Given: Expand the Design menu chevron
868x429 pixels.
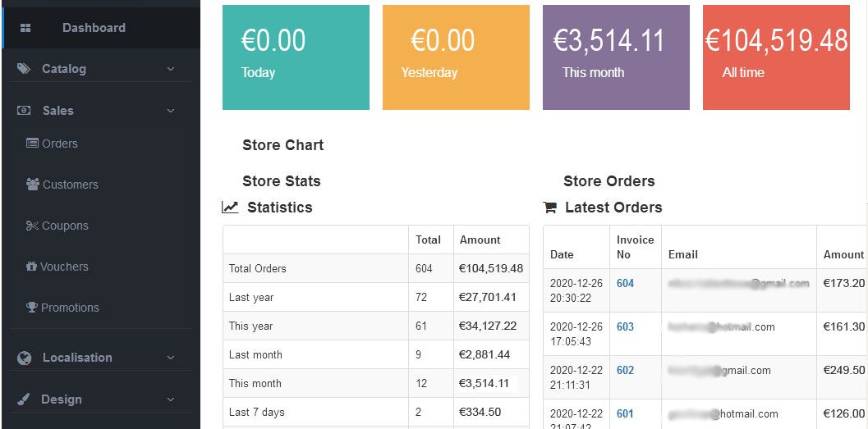Looking at the screenshot, I should coord(171,399).
